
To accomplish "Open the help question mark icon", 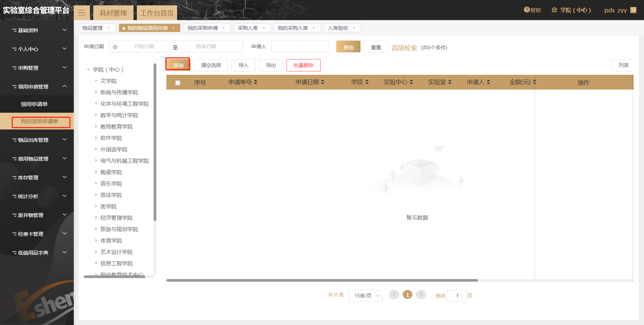I will pyautogui.click(x=527, y=10).
